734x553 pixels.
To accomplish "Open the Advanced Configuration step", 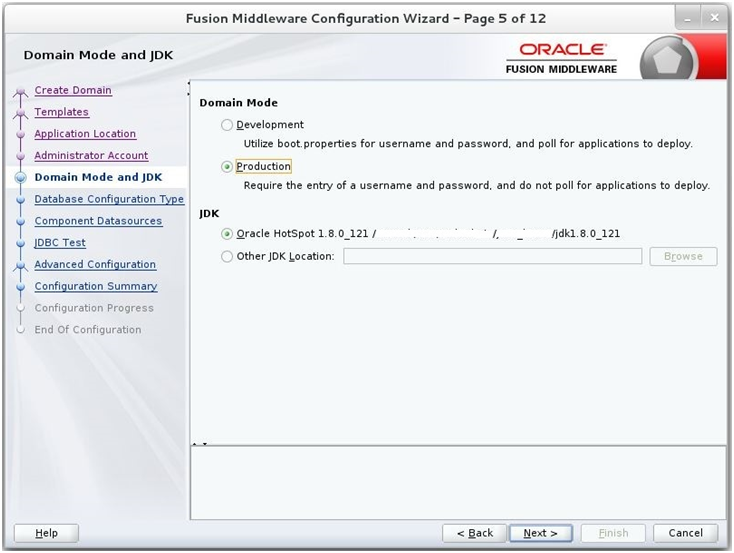I will [95, 264].
